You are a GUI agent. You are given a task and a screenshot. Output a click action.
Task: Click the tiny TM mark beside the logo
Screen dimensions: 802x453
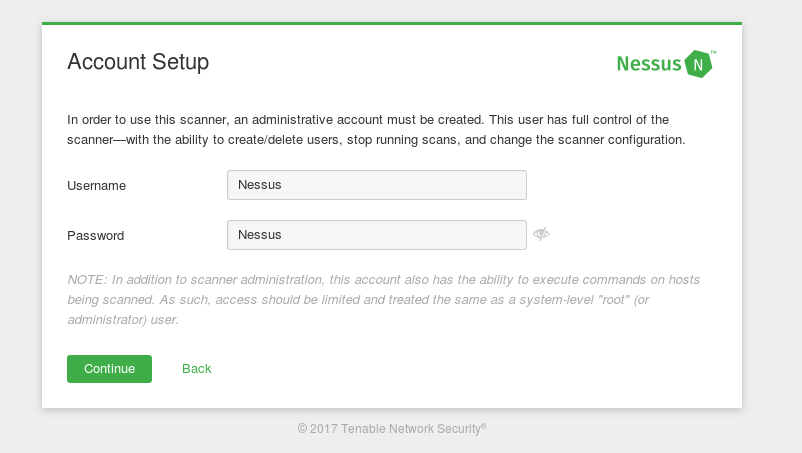[714, 52]
